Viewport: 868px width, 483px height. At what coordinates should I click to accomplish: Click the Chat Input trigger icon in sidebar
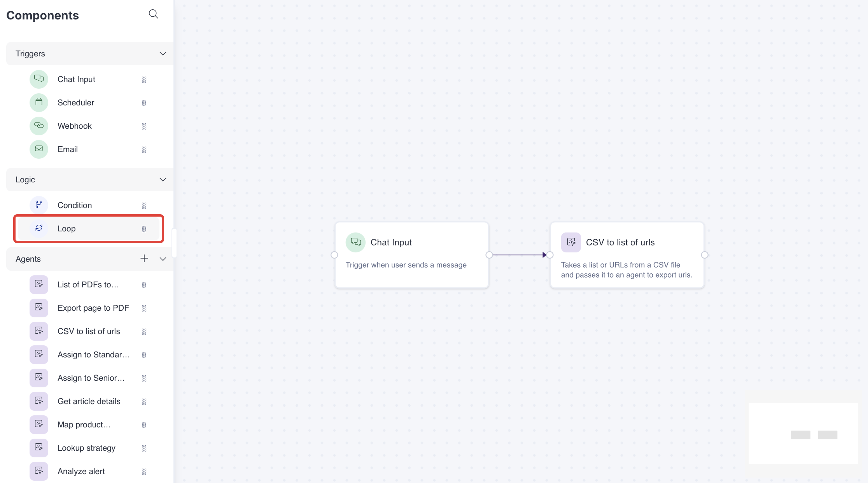[x=39, y=79]
